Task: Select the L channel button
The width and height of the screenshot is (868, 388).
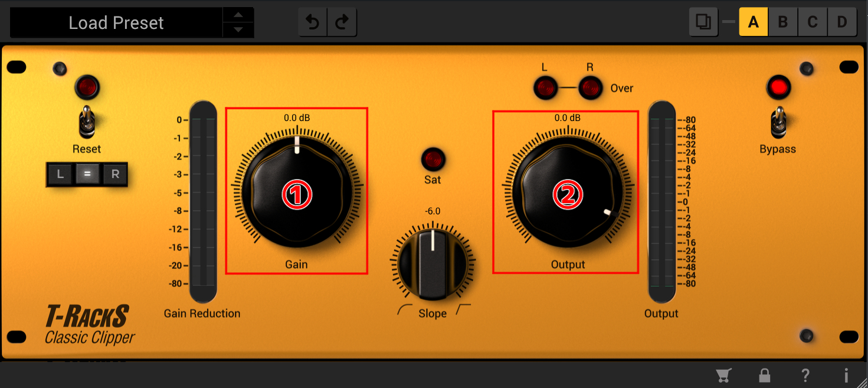Action: 60,175
